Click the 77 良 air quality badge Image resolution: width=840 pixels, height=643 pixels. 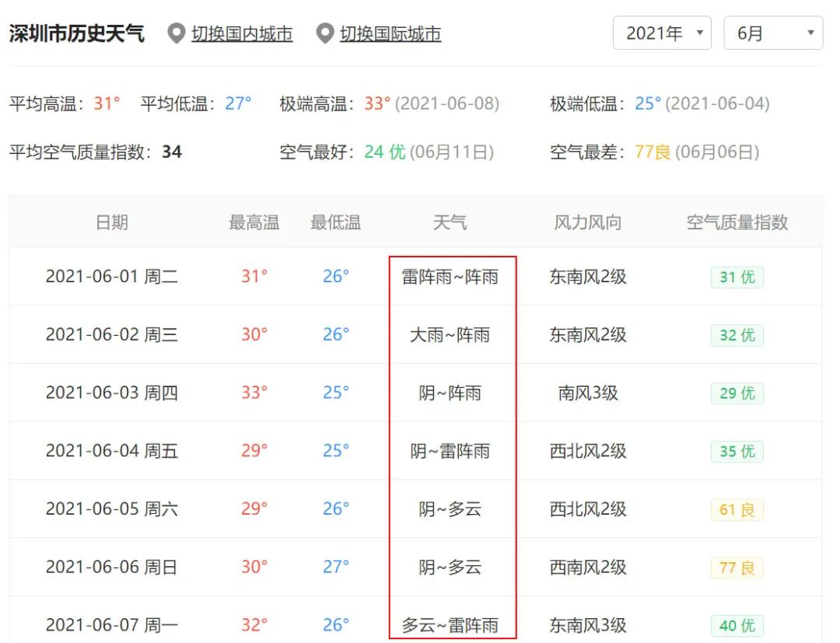click(737, 568)
